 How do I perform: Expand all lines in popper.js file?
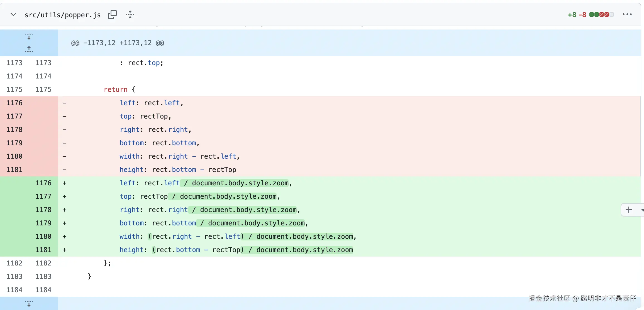pyautogui.click(x=130, y=14)
